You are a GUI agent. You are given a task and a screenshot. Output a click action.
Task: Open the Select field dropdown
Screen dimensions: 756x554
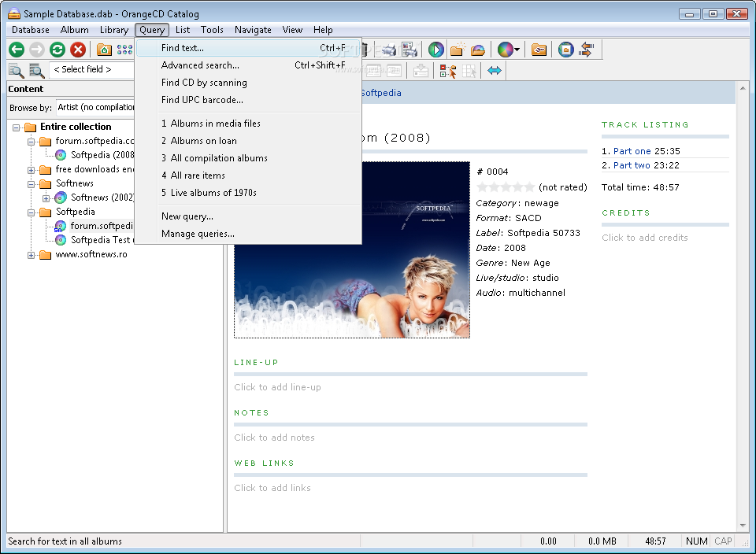(91, 69)
